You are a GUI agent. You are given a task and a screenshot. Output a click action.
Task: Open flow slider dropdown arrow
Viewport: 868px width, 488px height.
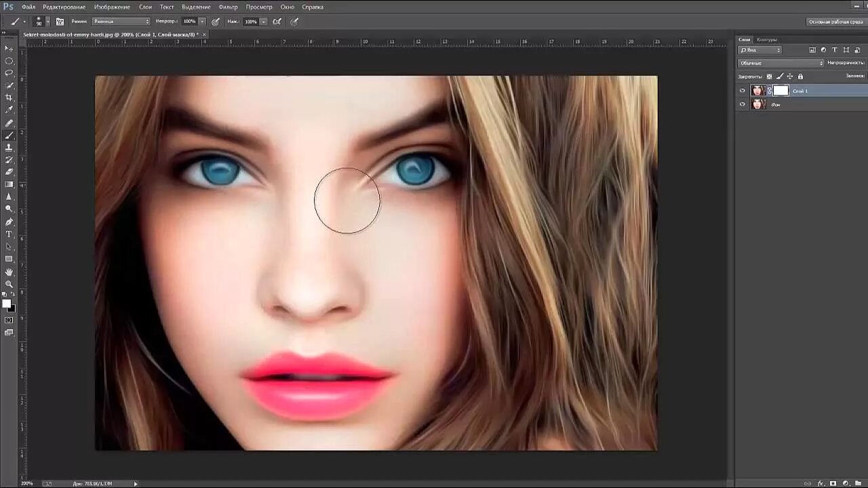[x=263, y=22]
